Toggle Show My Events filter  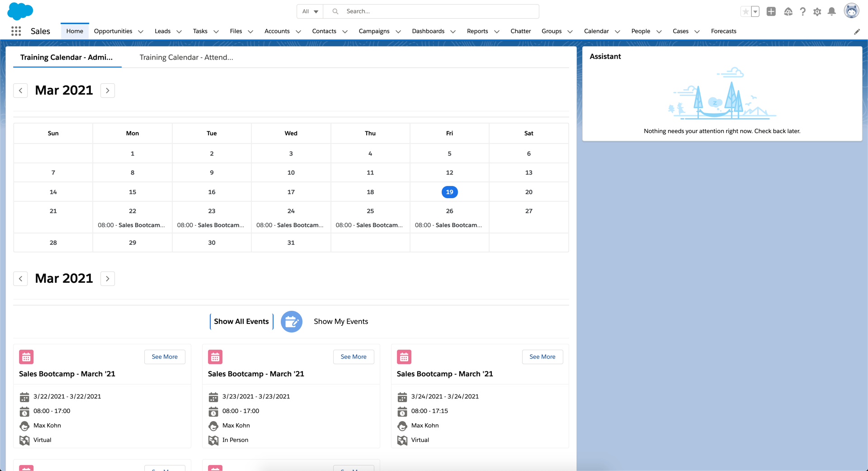(340, 322)
